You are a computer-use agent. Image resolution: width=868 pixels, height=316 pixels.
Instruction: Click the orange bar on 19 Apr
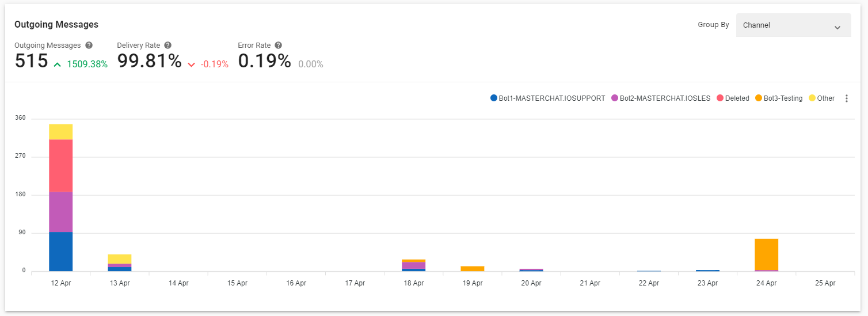pos(472,269)
